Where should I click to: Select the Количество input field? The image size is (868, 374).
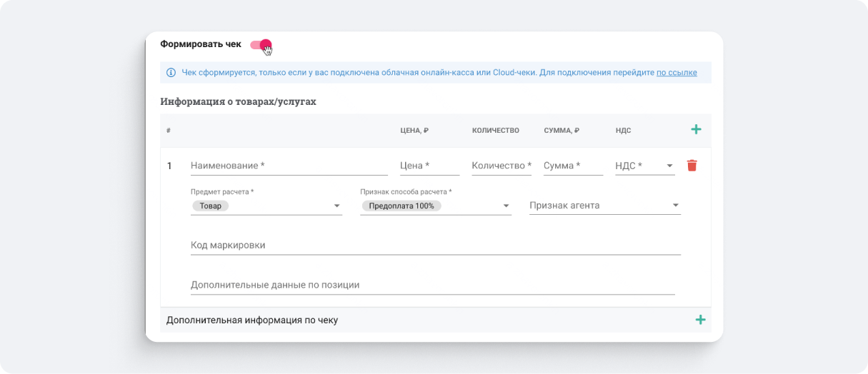click(x=502, y=166)
